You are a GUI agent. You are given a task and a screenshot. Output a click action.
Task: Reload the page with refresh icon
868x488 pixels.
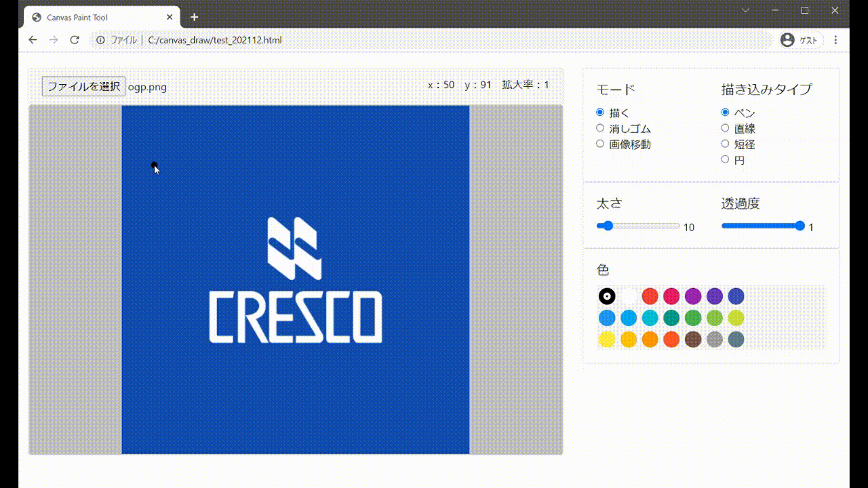pyautogui.click(x=75, y=40)
